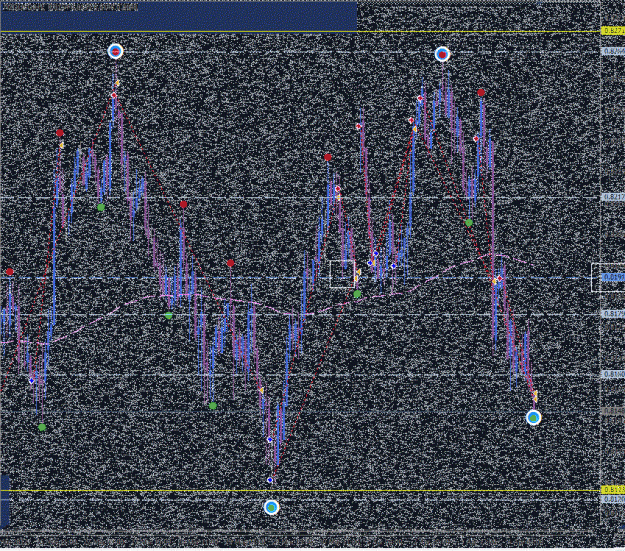Image resolution: width=625 pixels, height=551 pixels.
Task: Click the blue diamond just above the lower yellow line
Action: (270, 480)
